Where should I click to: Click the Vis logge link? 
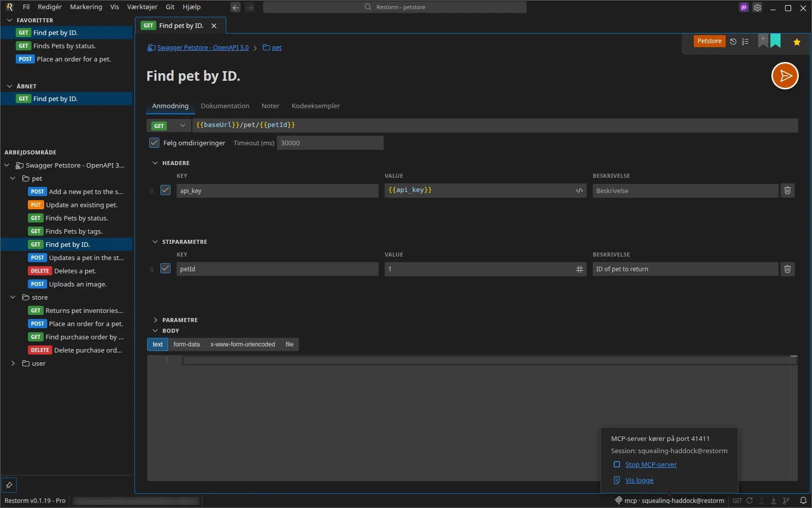point(639,480)
